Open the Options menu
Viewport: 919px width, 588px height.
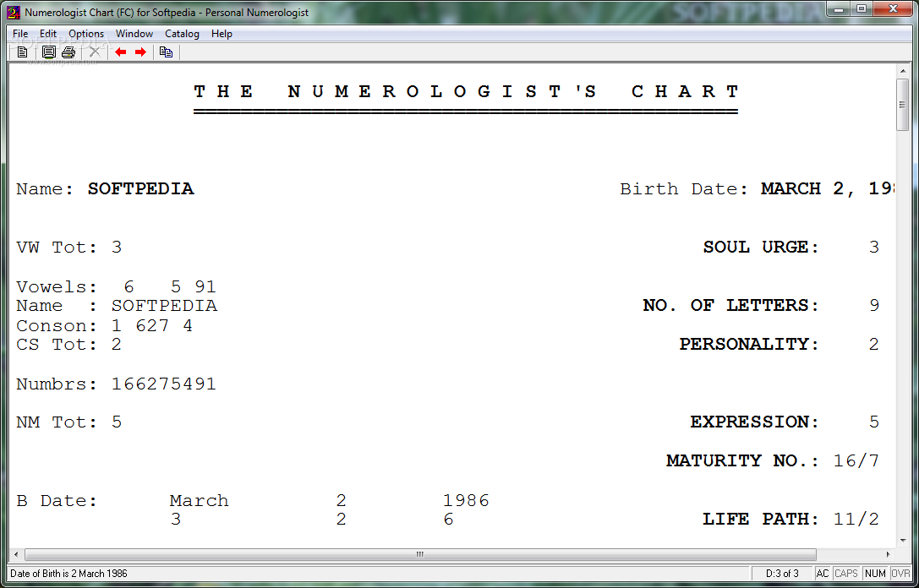86,34
